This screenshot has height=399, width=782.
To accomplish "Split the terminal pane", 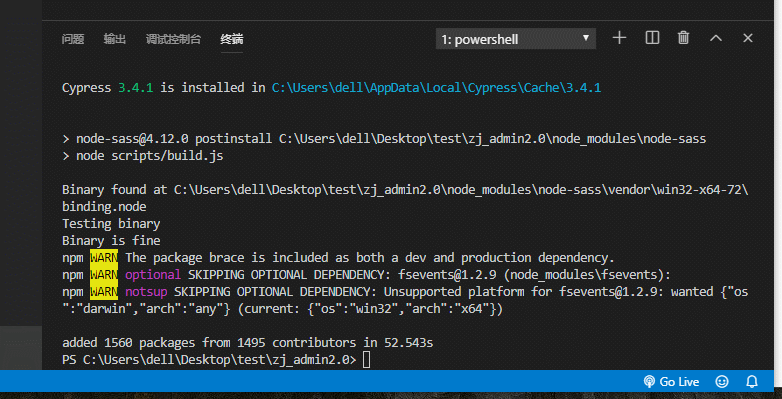I will pyautogui.click(x=652, y=38).
